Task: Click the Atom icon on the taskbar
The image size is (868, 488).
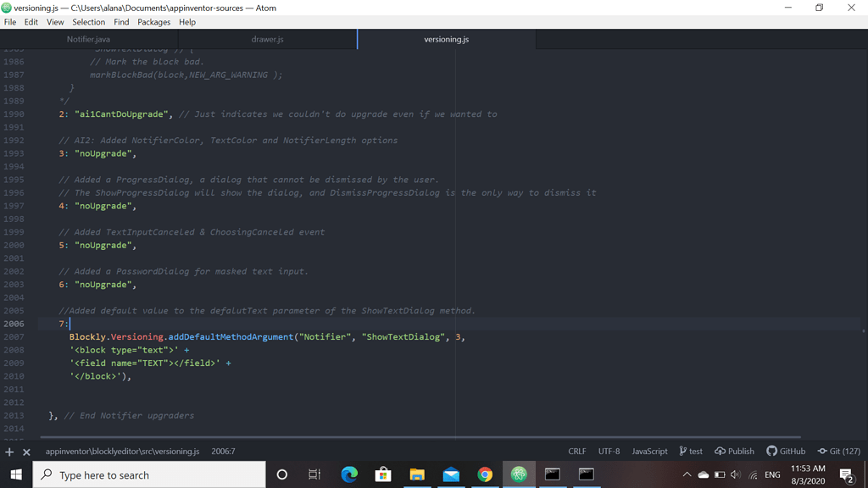Action: point(519,475)
